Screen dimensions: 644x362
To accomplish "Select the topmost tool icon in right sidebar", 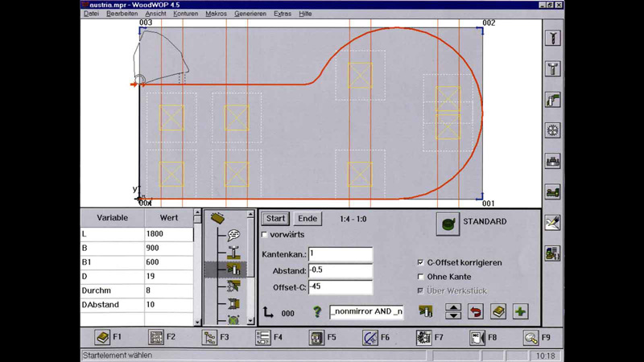I will click(x=553, y=39).
